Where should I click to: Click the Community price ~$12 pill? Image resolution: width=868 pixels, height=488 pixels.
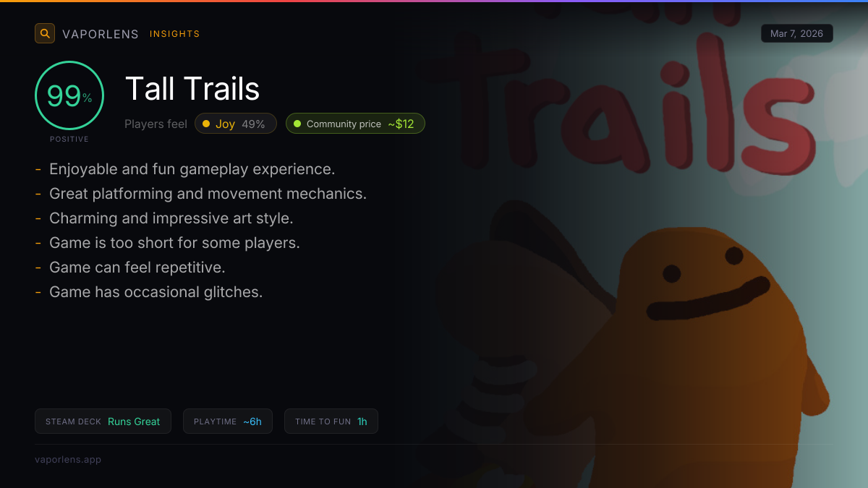click(x=355, y=124)
